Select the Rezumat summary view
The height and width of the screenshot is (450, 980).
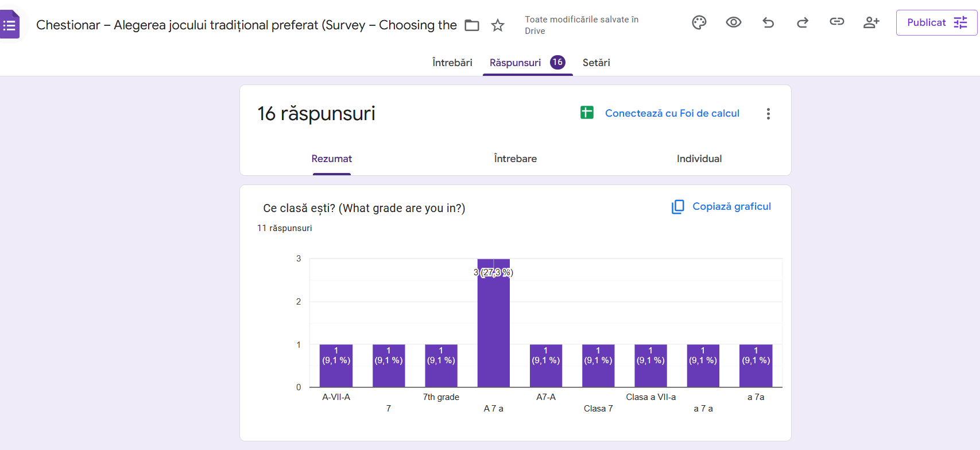click(331, 159)
